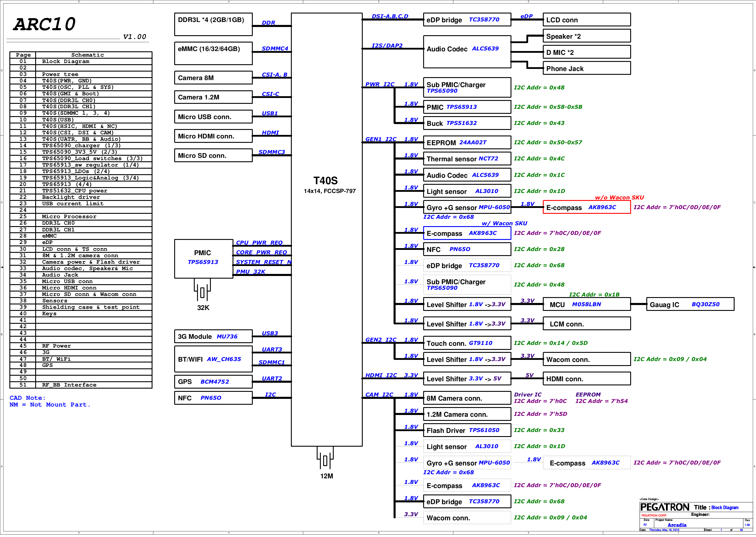Click the HDMI_I2C bus label
The height and width of the screenshot is (537, 756).
pyautogui.click(x=381, y=375)
